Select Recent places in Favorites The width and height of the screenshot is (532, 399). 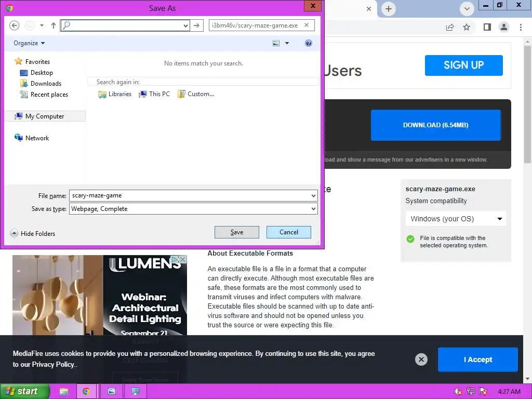click(44, 95)
